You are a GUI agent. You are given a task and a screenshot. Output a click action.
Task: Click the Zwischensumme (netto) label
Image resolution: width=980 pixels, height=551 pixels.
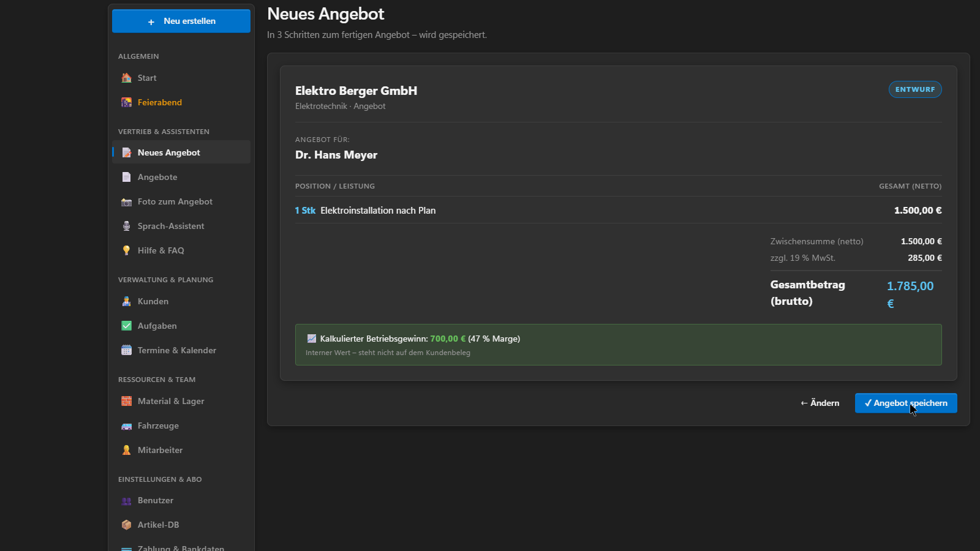point(816,241)
